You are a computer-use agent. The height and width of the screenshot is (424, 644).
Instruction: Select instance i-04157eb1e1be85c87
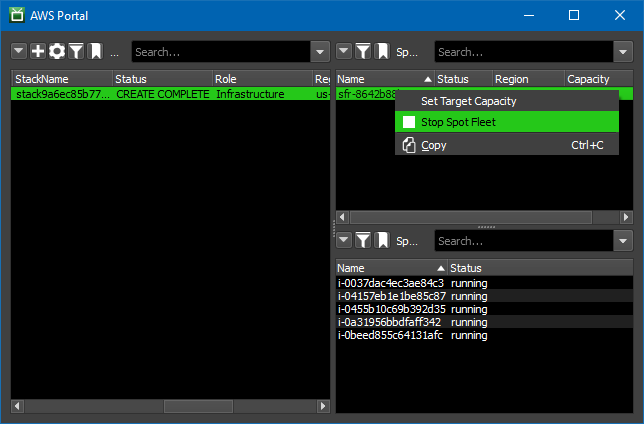click(x=484, y=296)
